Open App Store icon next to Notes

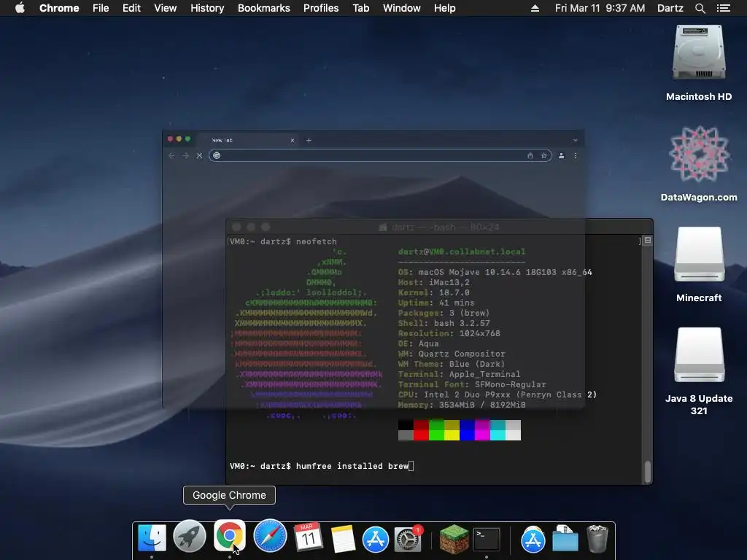(x=376, y=540)
